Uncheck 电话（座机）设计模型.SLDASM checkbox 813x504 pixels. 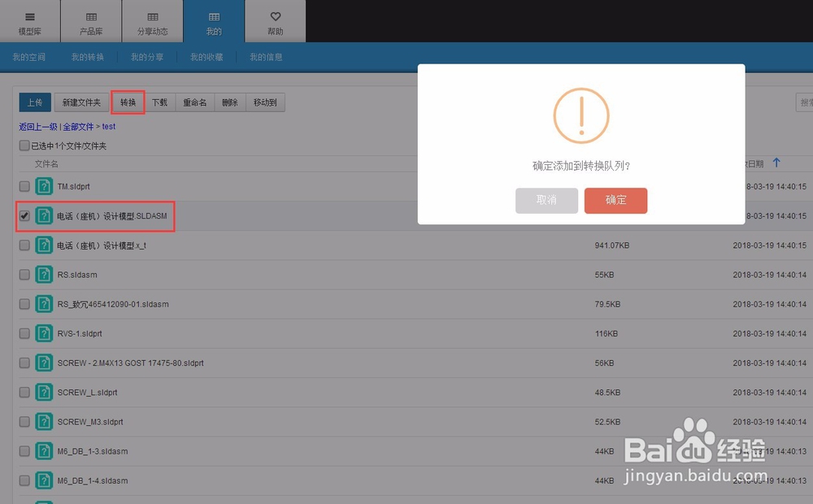click(24, 215)
